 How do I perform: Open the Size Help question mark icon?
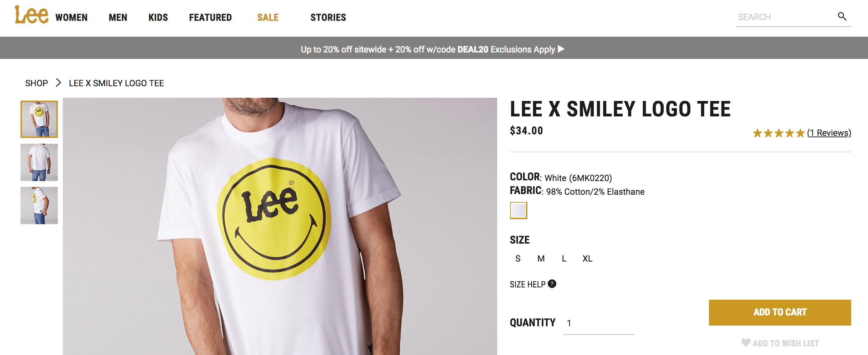click(552, 284)
